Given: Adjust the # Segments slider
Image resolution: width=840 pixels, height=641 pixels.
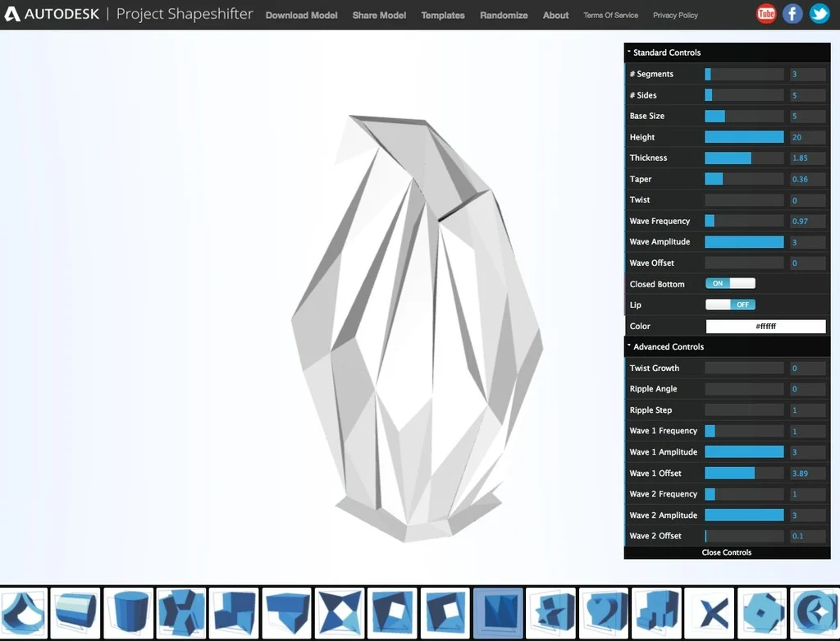Looking at the screenshot, I should [744, 74].
